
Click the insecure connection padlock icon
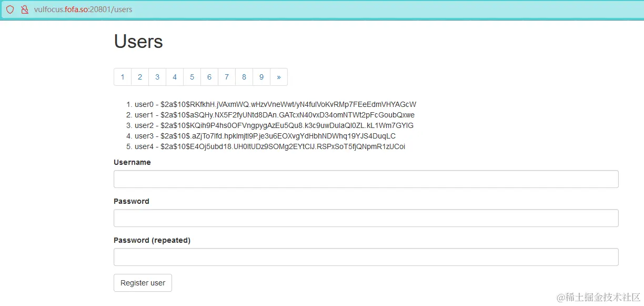[x=24, y=9]
